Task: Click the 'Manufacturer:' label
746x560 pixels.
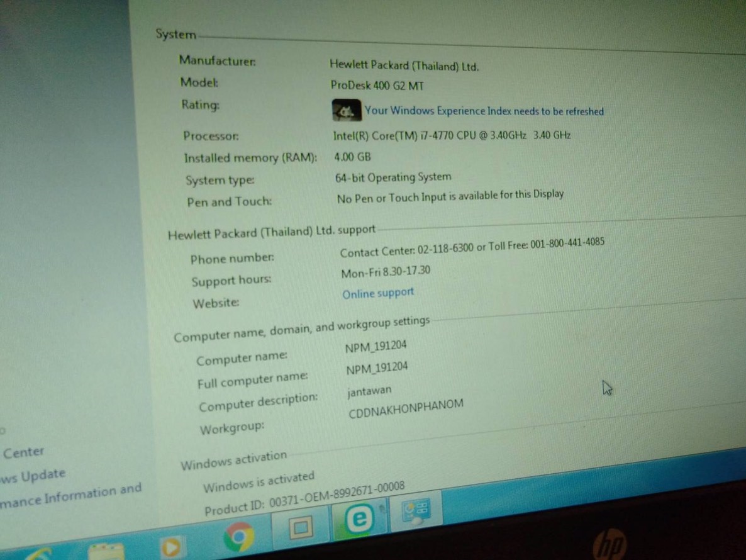Action: 218,60
